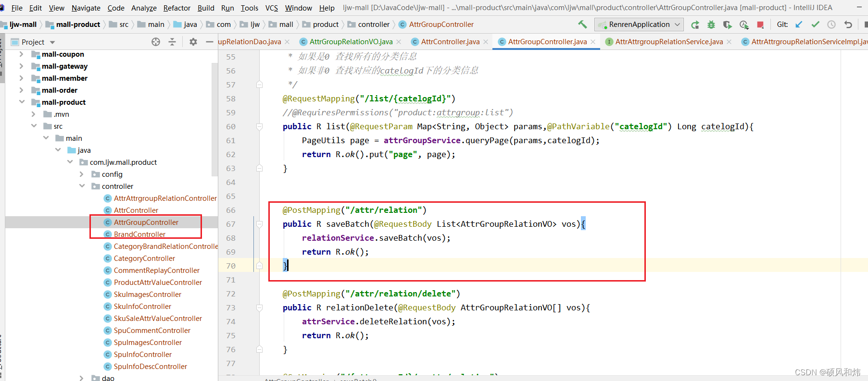
Task: Click the Build project hammer icon
Action: pos(582,25)
